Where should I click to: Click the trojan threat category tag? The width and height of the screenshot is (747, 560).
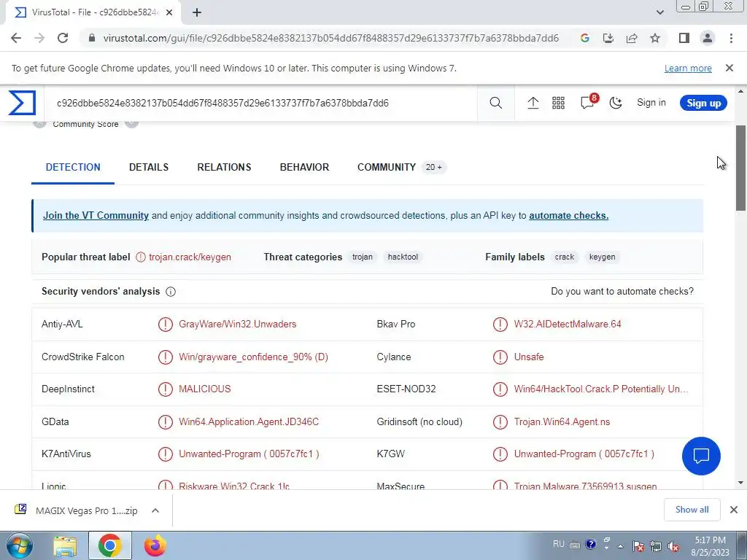coord(362,257)
